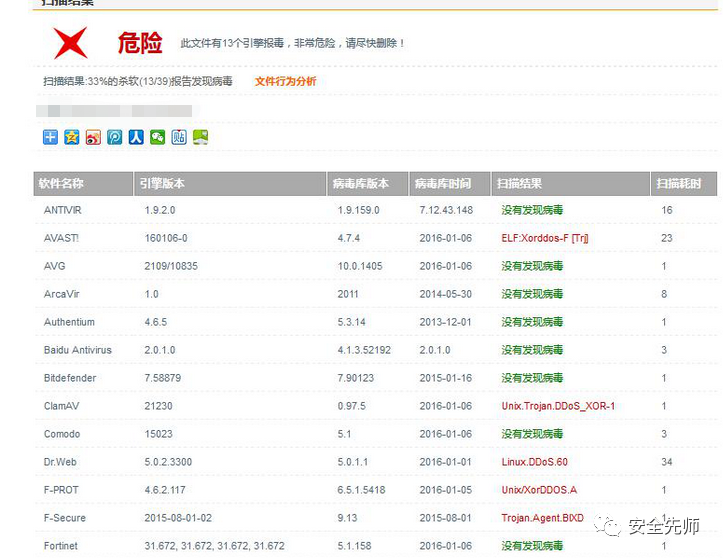The image size is (723, 558).
Task: Click AVG's 没有发现病毒 result
Action: pos(532,266)
